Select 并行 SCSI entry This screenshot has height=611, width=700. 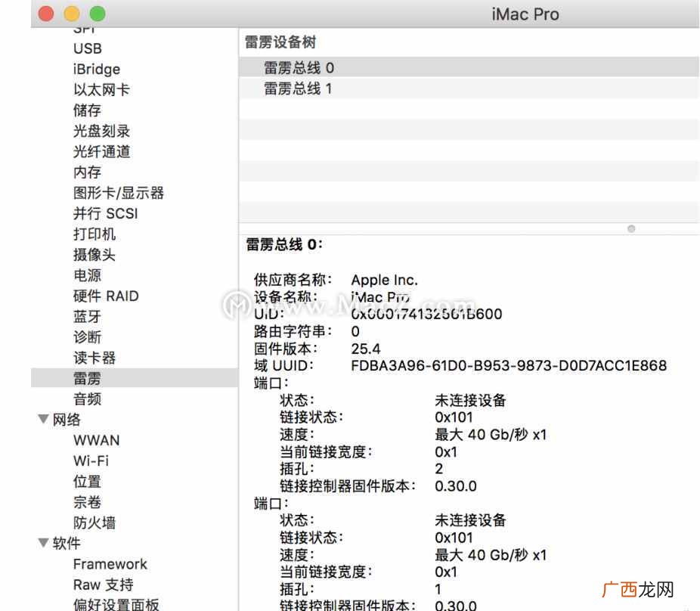105,213
